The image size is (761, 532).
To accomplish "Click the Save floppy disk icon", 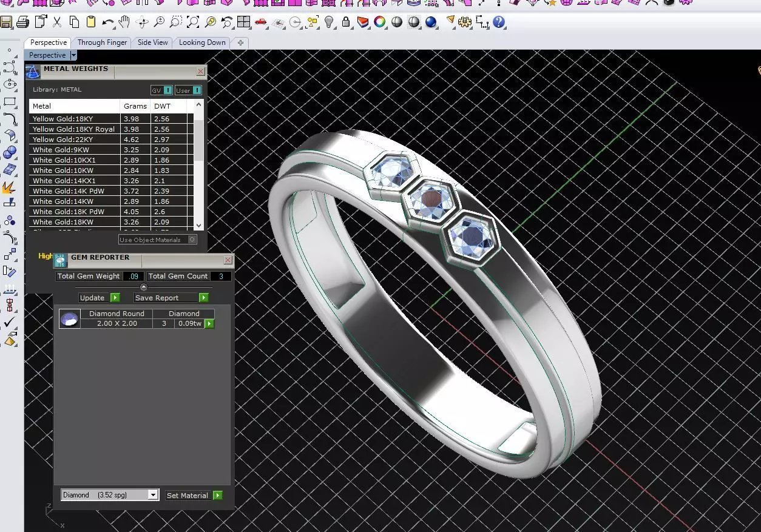I will pos(6,22).
